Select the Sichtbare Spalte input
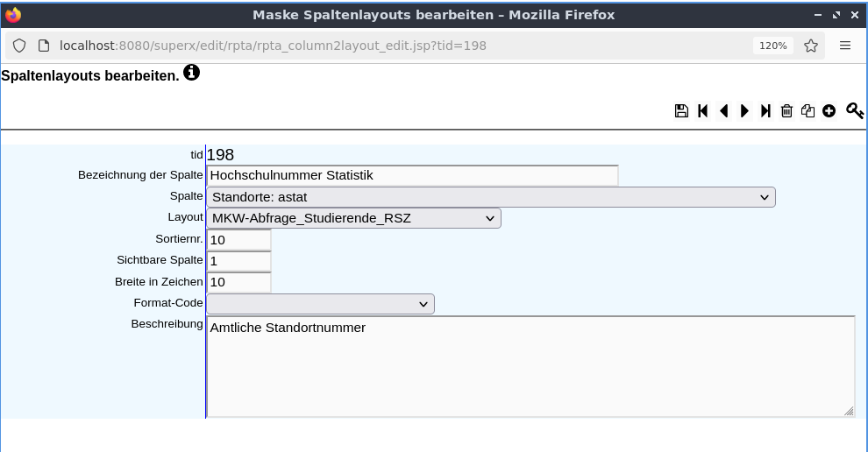 pos(239,260)
